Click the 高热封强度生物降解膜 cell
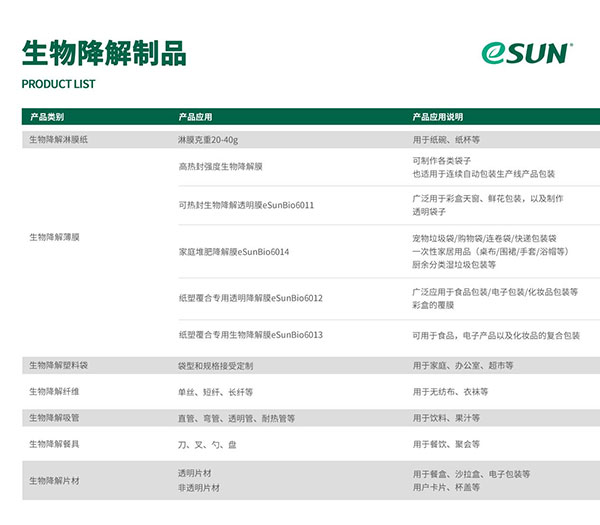This screenshot has width=600, height=525. [x=220, y=166]
